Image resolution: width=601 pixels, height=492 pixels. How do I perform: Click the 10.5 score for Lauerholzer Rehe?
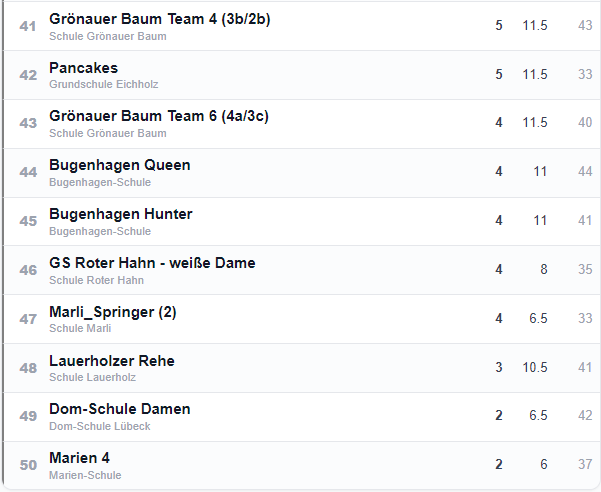pos(535,367)
